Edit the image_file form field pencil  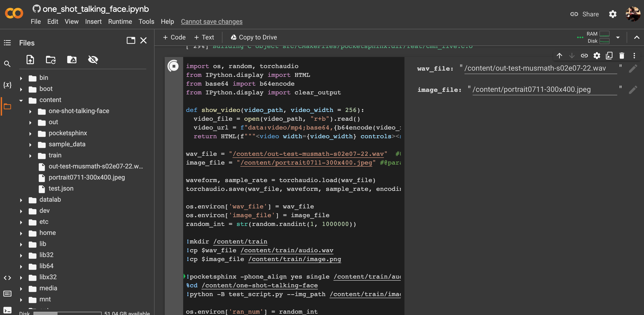pyautogui.click(x=633, y=90)
